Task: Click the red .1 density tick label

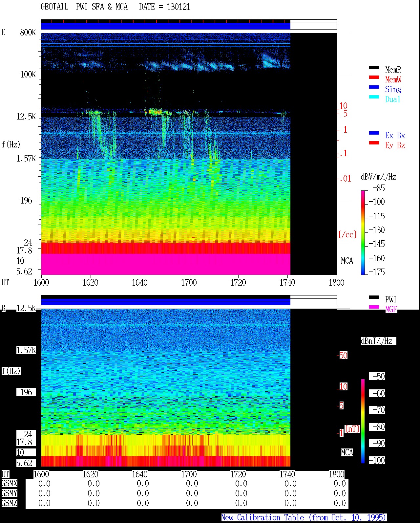Action: [x=343, y=153]
